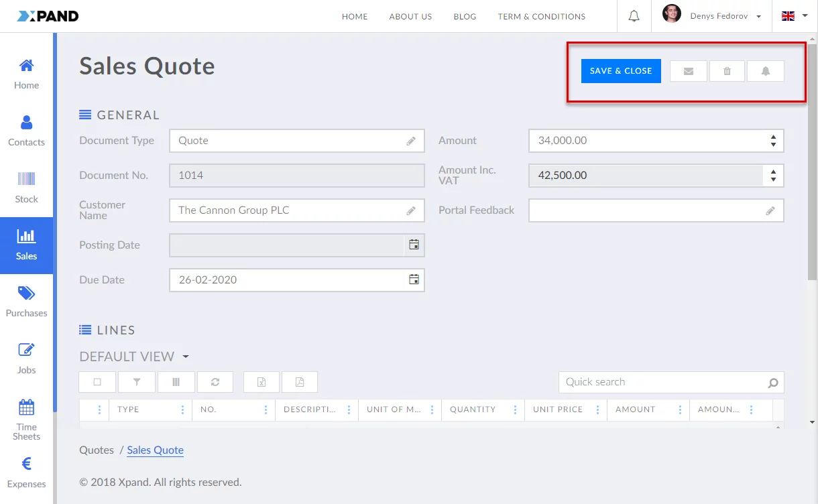The width and height of the screenshot is (818, 504).
Task: Go to Contacts in the sidebar
Action: 26,131
